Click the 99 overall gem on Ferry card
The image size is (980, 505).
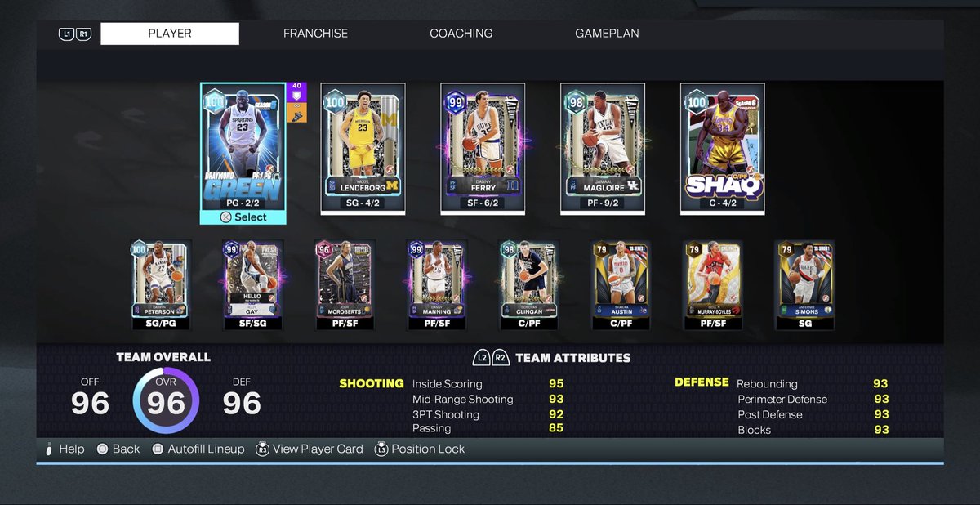point(455,102)
